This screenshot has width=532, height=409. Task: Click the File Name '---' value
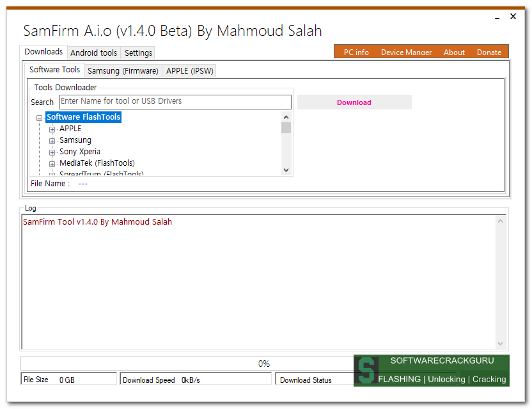(82, 184)
